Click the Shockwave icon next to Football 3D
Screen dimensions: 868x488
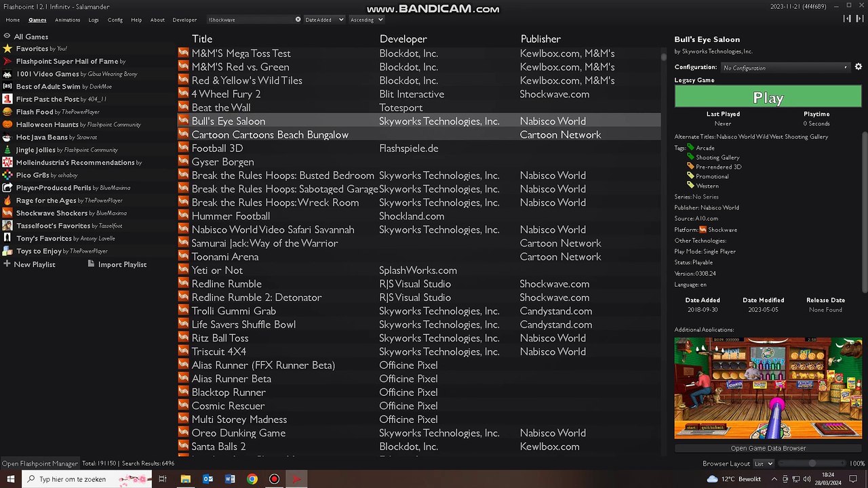183,148
